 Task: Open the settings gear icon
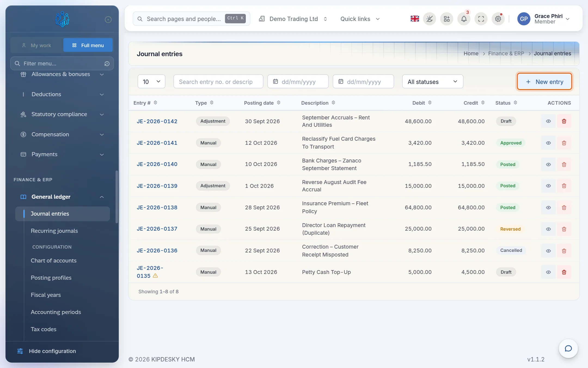pos(498,19)
